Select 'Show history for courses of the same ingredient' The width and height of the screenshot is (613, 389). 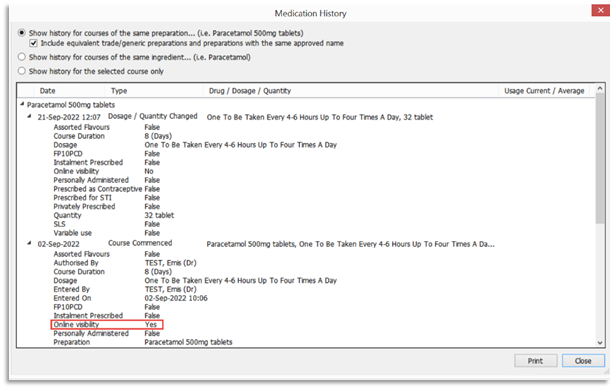coord(22,57)
